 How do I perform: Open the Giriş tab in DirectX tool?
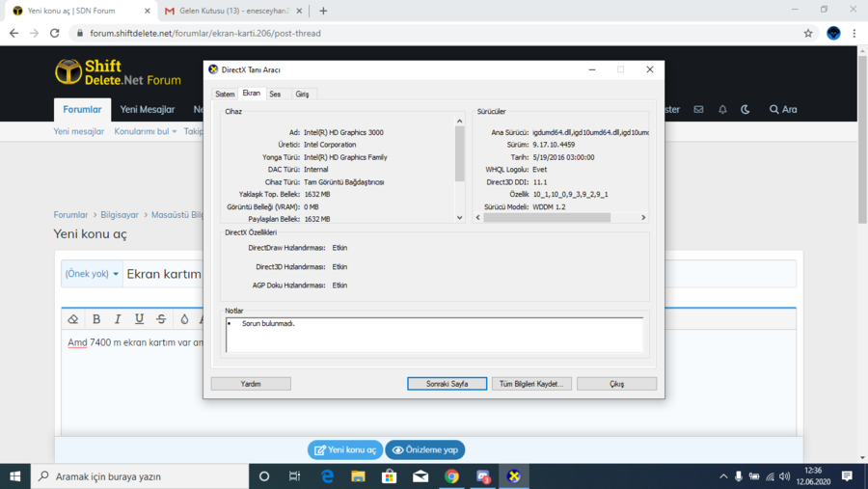pyautogui.click(x=302, y=95)
